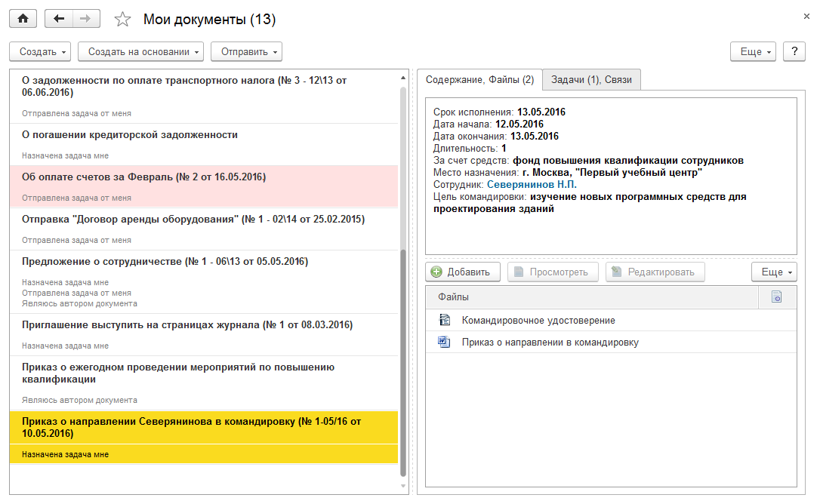Expand the Отправить dropdown
Viewport: 820px width, 504px height.
point(246,52)
